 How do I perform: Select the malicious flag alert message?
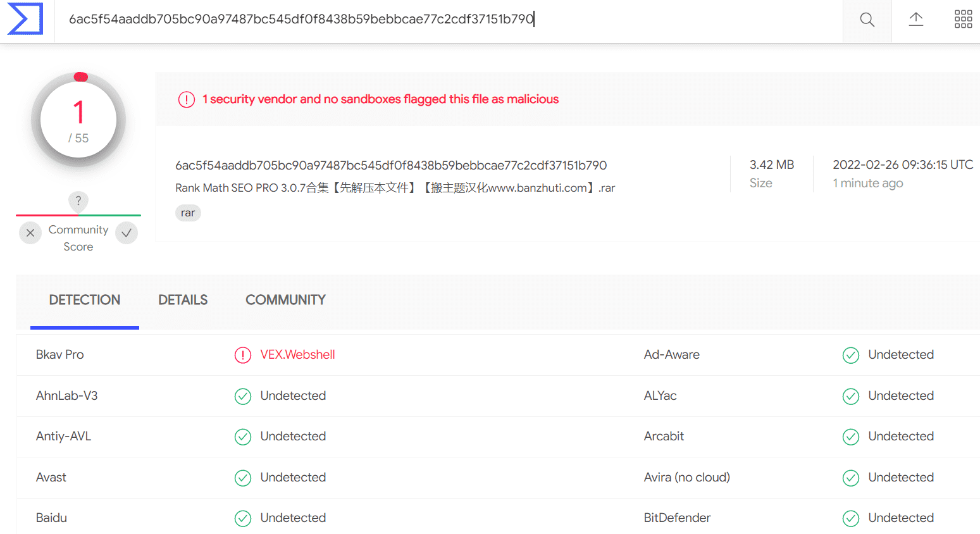tap(381, 99)
